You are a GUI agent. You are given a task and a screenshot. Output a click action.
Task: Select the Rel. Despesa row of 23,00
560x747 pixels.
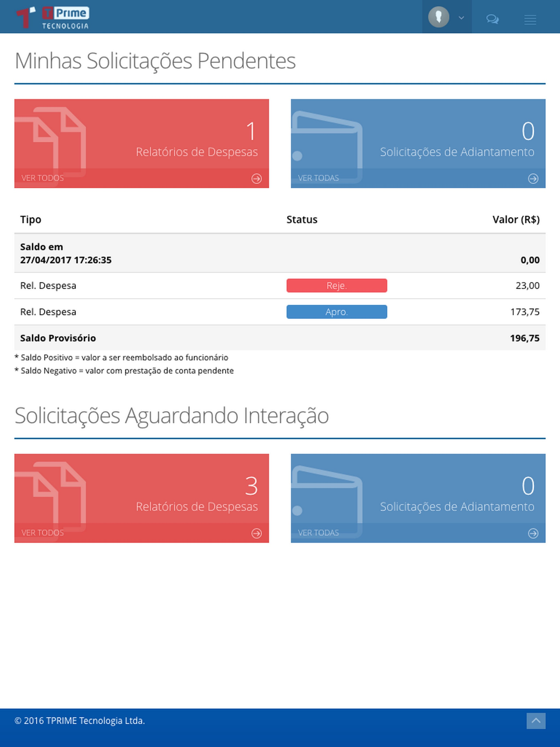[x=280, y=286]
